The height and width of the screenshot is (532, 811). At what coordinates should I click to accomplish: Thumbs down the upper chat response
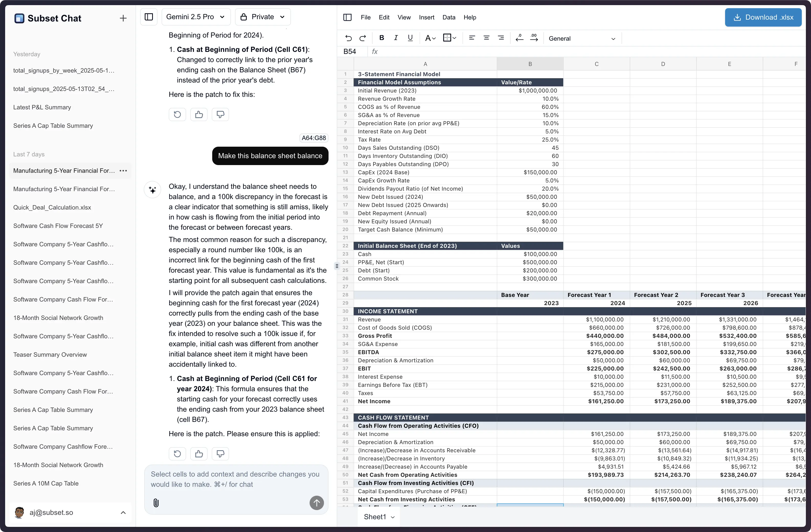pos(220,114)
